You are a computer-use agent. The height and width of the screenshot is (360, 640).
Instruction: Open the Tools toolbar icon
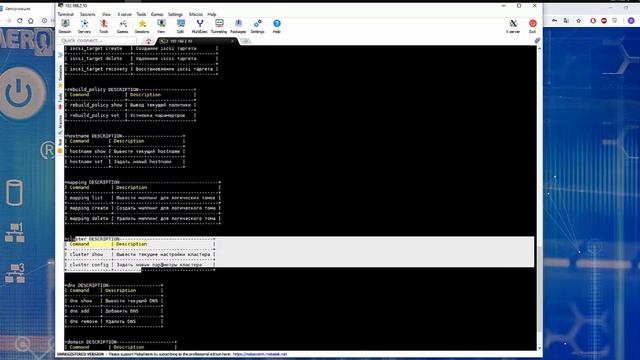pyautogui.click(x=104, y=26)
